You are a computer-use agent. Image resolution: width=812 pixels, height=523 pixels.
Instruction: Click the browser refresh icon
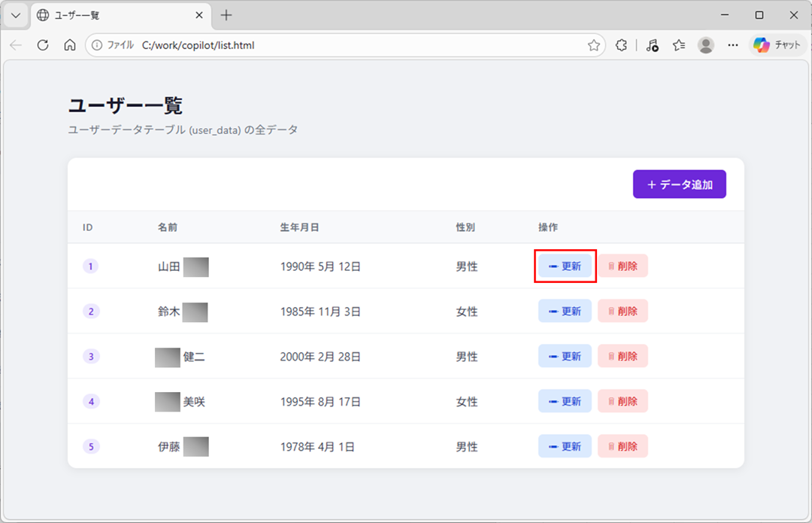43,45
